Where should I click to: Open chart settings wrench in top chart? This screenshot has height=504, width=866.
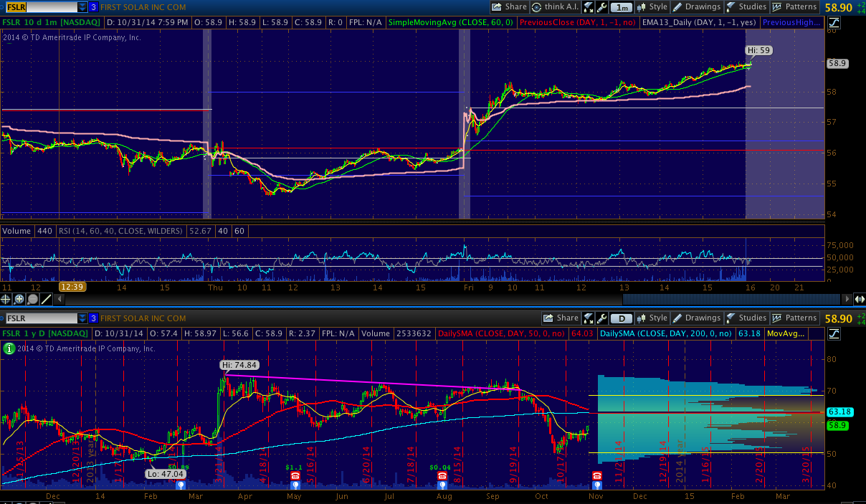pyautogui.click(x=602, y=7)
